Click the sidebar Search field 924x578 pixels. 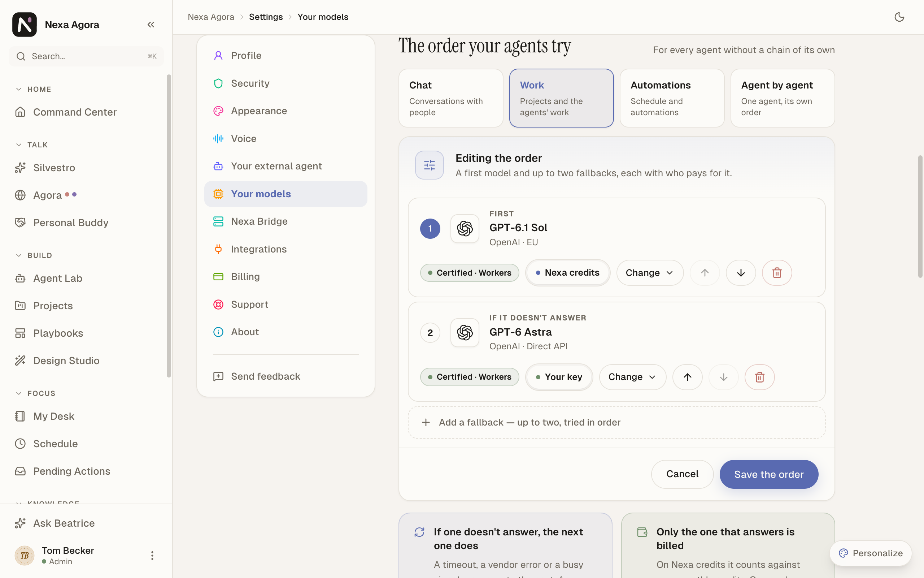point(86,57)
